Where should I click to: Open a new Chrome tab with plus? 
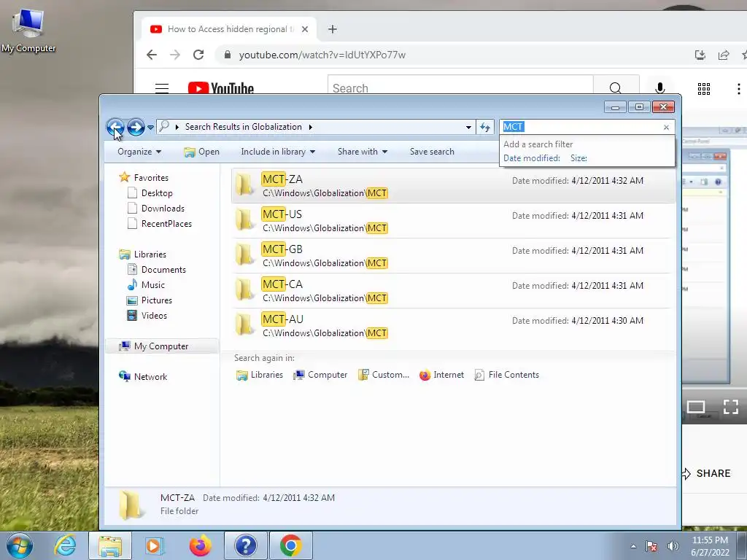coord(333,29)
